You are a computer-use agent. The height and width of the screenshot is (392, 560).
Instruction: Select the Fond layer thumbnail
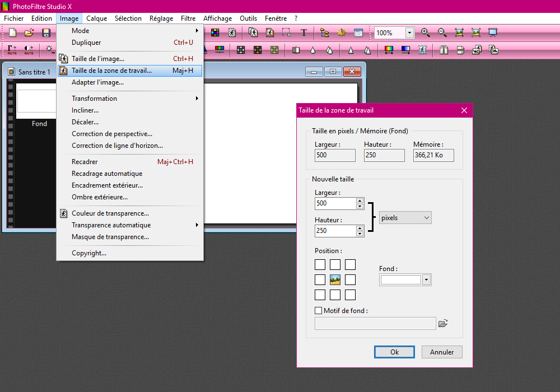pyautogui.click(x=36, y=101)
